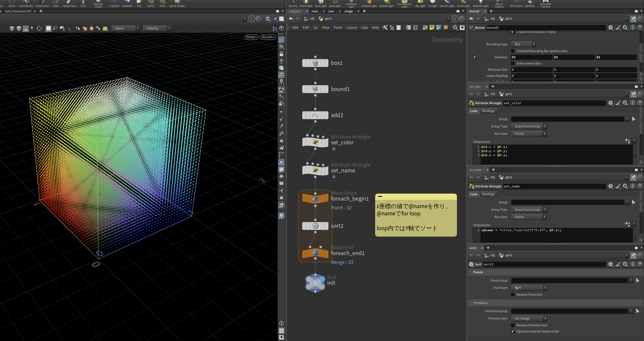Screen dimensions: 644x341
Task: Select the Spot Light shelf tool
Action: click(x=321, y=4)
